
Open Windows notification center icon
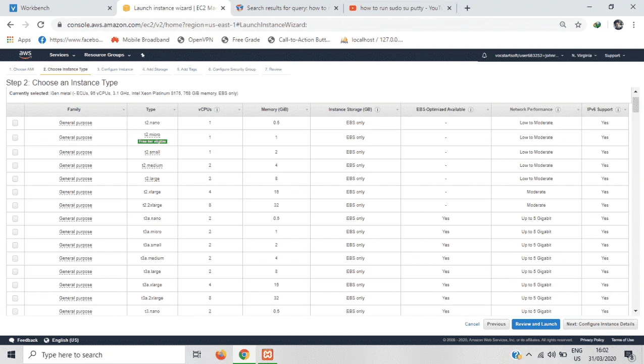629,355
